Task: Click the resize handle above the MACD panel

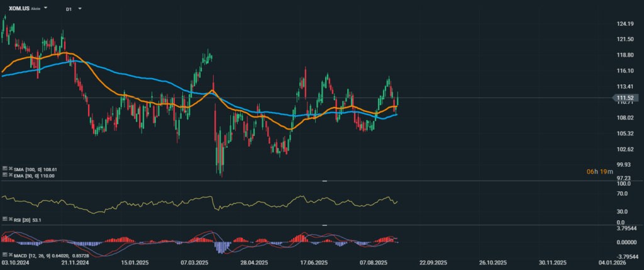Action: (325, 225)
